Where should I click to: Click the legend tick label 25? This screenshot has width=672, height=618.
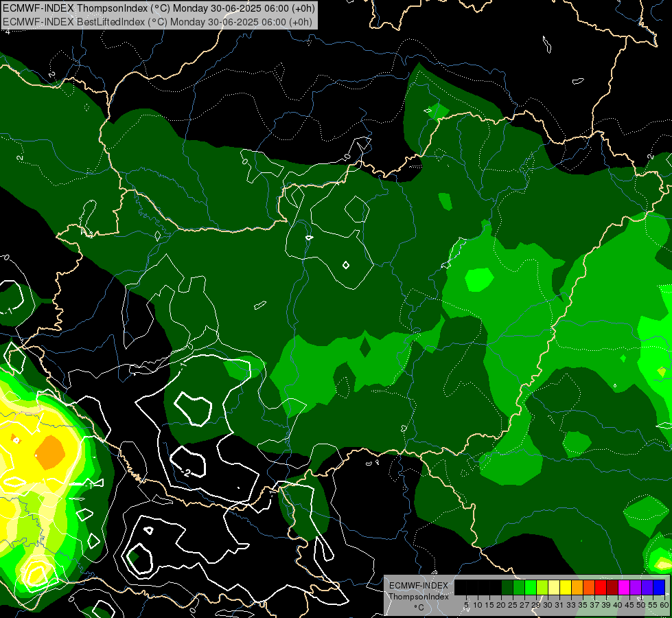point(512,605)
